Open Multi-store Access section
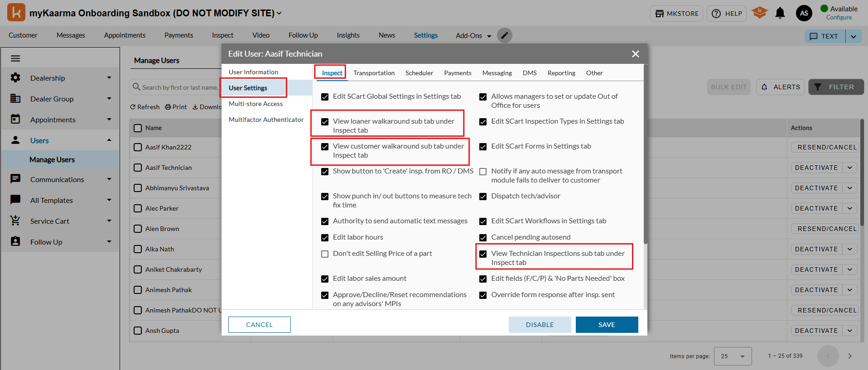868x370 pixels. [256, 104]
